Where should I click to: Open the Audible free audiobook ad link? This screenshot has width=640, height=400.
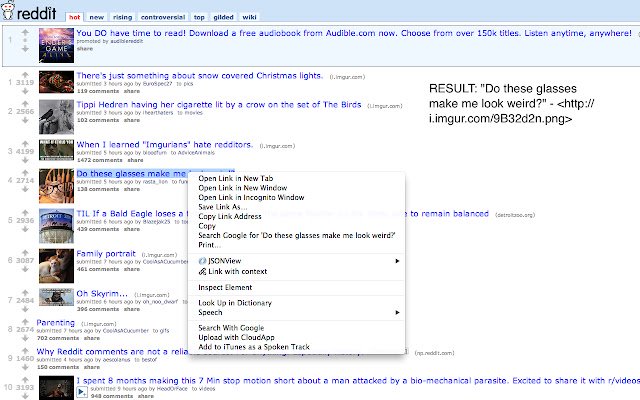pyautogui.click(x=354, y=33)
